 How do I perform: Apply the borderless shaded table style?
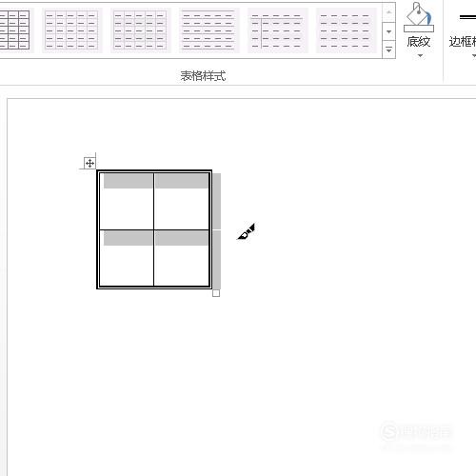pos(346,30)
